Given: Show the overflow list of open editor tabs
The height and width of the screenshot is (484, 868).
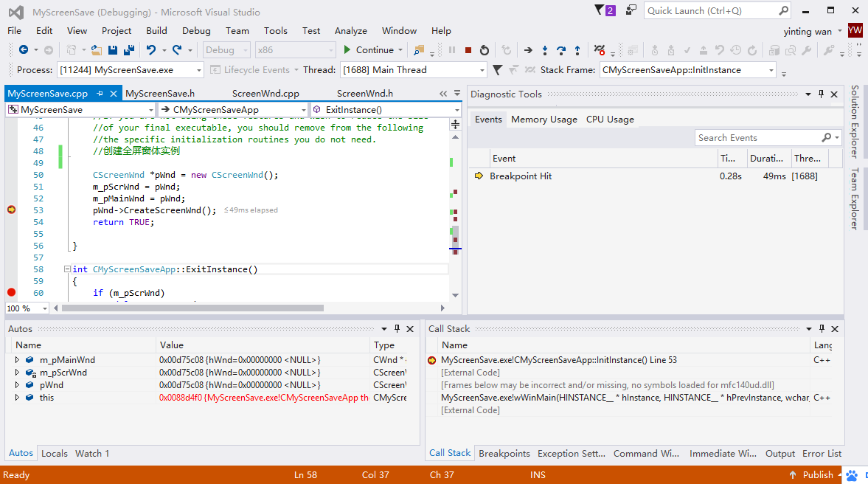Looking at the screenshot, I should pos(457,94).
